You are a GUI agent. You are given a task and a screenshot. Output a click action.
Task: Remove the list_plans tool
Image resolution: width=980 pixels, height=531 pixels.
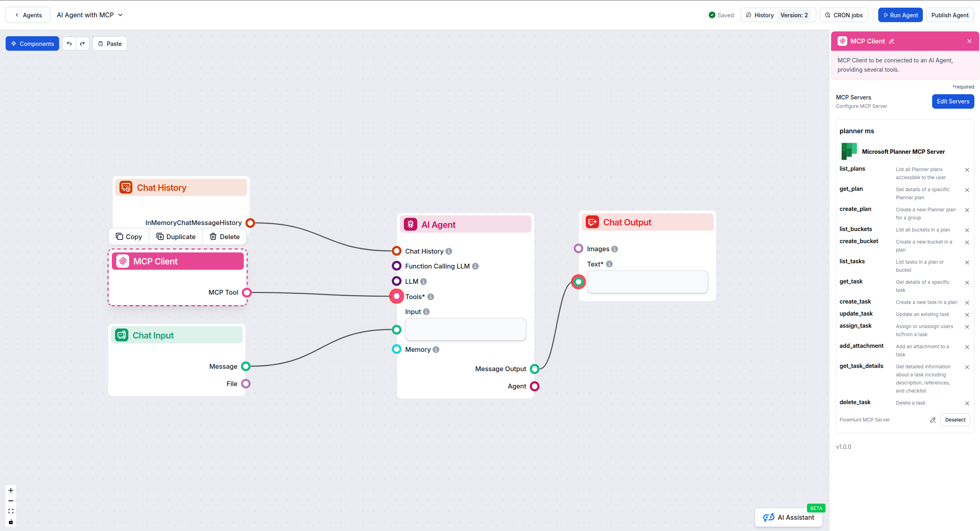pyautogui.click(x=967, y=170)
